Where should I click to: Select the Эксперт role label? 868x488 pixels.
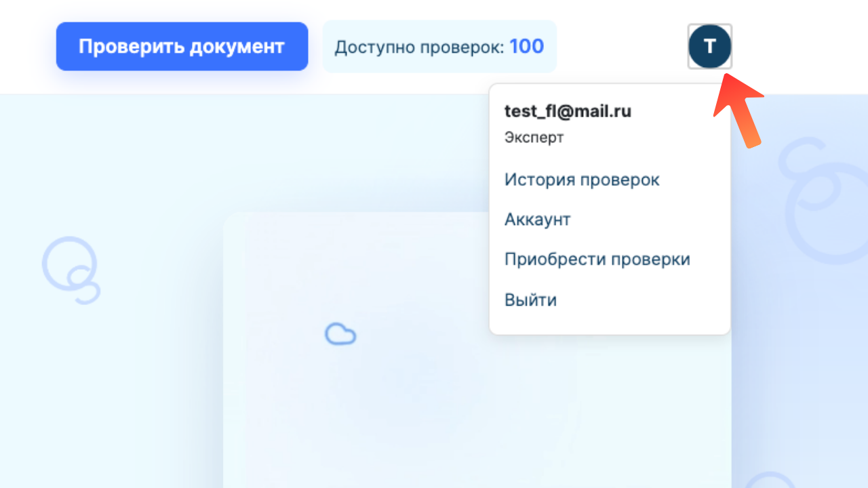(534, 137)
